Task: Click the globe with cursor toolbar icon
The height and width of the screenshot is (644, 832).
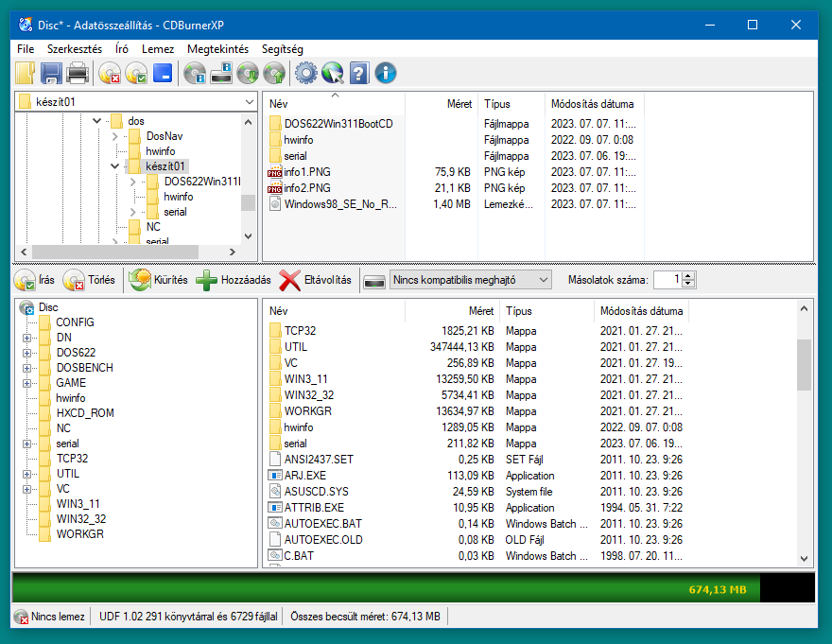Action: tap(333, 73)
